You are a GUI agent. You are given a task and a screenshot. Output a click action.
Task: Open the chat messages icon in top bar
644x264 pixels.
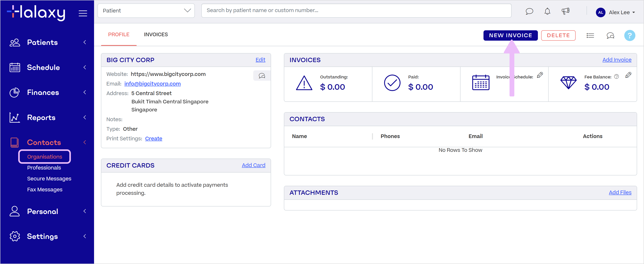pyautogui.click(x=529, y=12)
